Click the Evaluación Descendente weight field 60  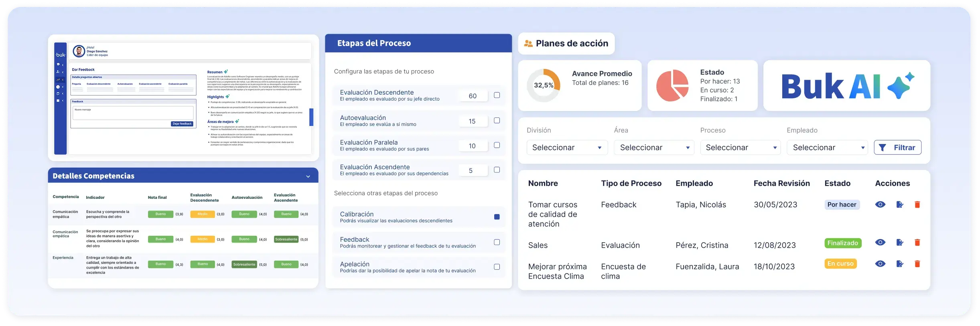coord(473,96)
